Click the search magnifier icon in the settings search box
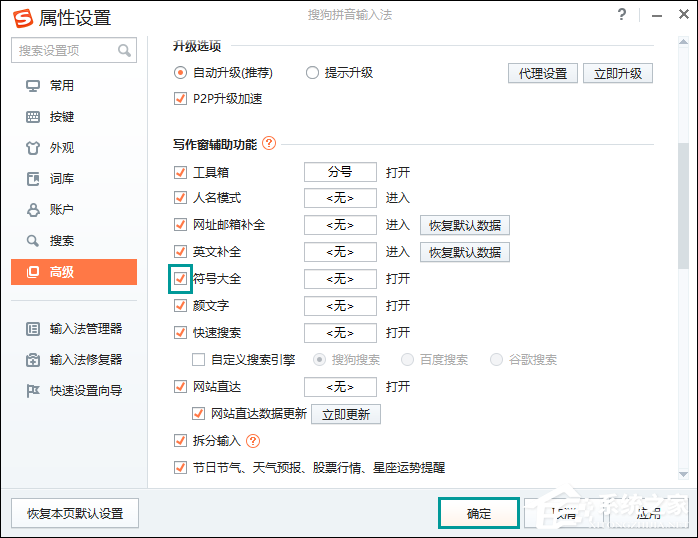Screen dimensions: 698x538 (125, 50)
